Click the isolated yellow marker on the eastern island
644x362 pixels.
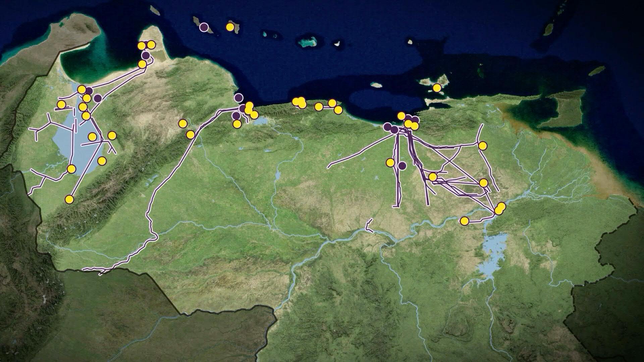[x=437, y=87]
